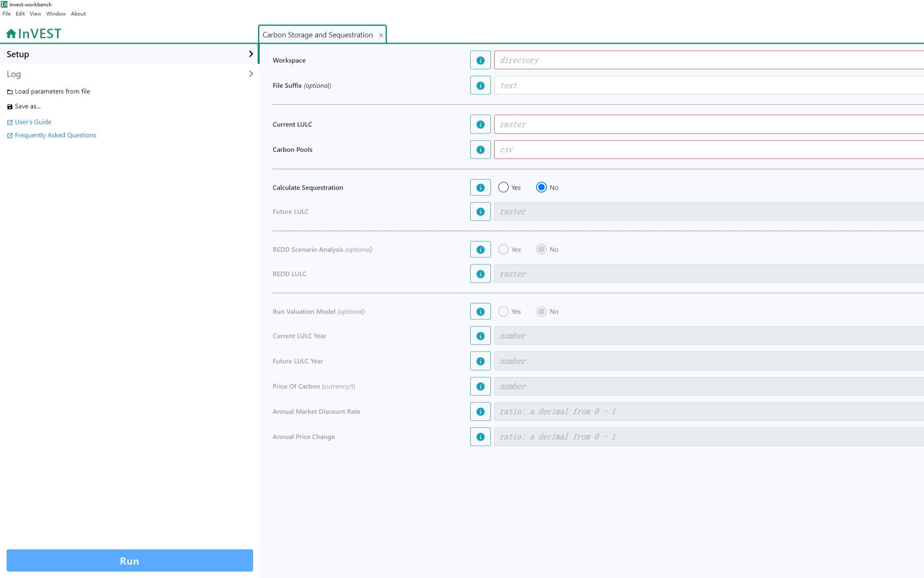Focus the Current LULC raster input
Viewport: 924px width, 578px height.
point(708,124)
